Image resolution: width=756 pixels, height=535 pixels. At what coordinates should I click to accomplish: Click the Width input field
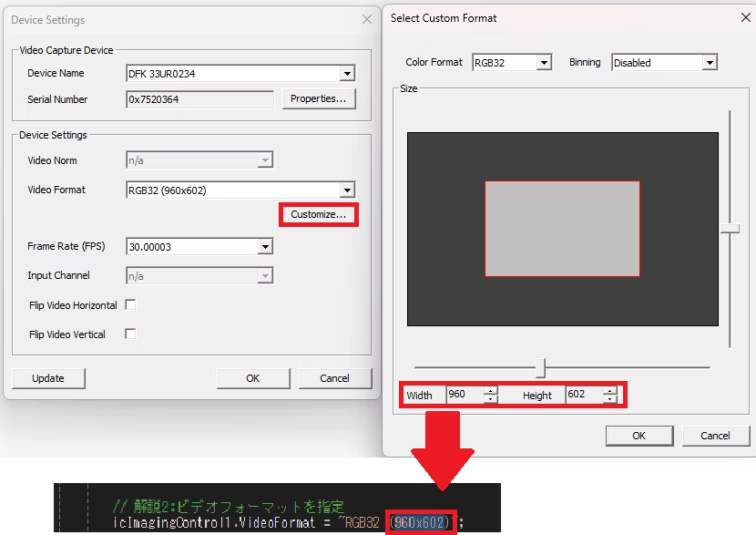(x=464, y=395)
